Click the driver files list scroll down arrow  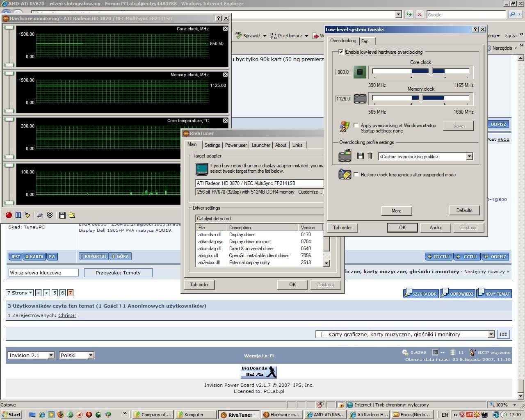326,263
